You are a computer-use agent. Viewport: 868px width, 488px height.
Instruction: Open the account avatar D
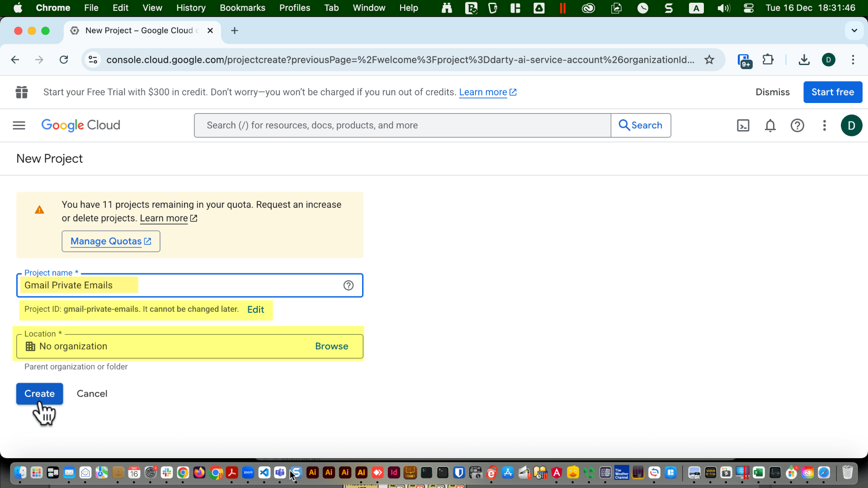(852, 125)
